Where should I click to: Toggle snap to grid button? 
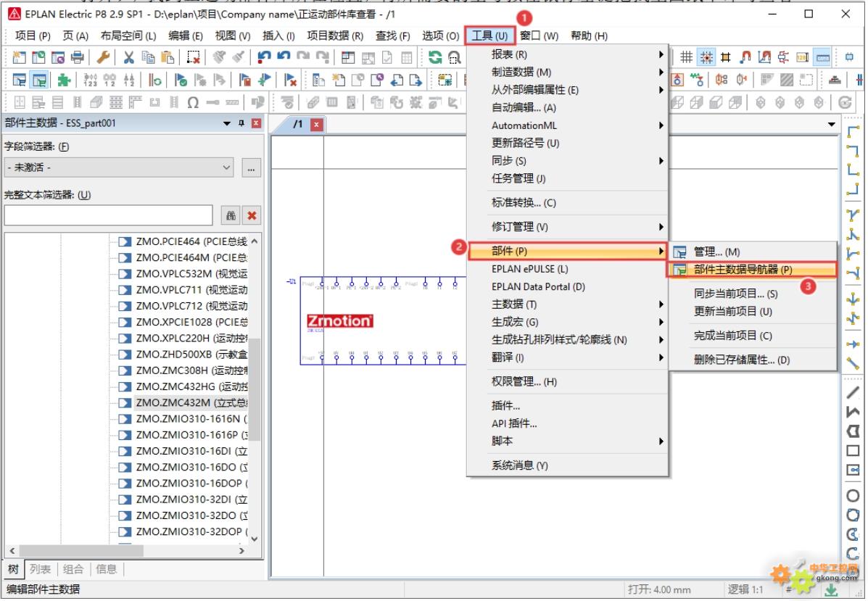(x=706, y=57)
